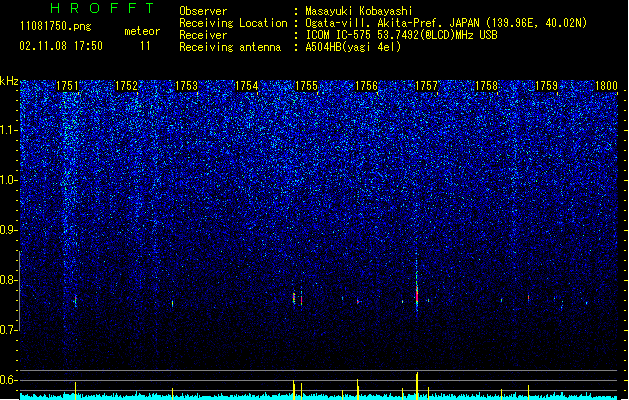Click the 1756 time marker

366,86
